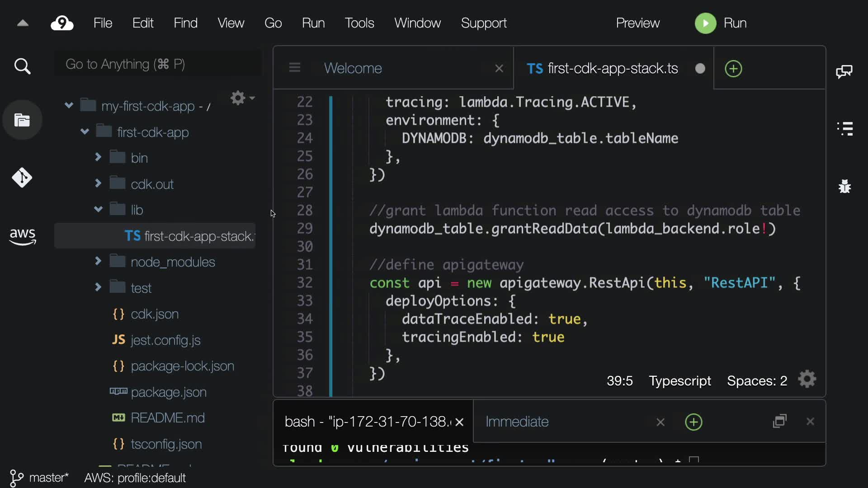Open package.json in the file tree
This screenshot has height=488, width=868.
click(x=168, y=392)
